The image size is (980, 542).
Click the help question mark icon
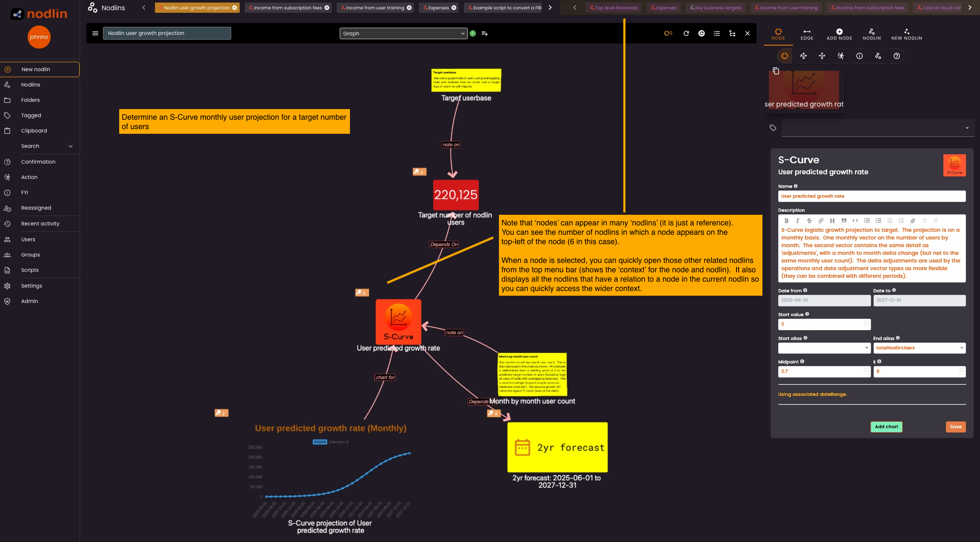coord(897,56)
